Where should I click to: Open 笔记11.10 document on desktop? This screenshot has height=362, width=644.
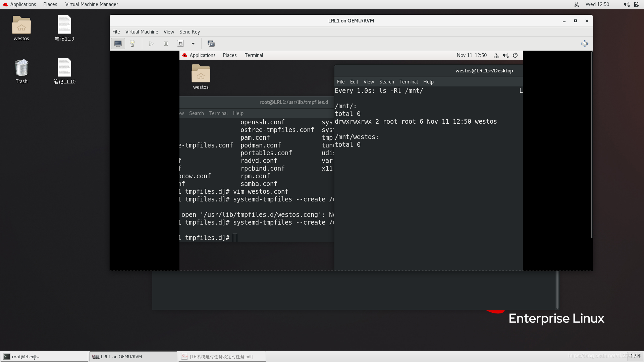[64, 71]
